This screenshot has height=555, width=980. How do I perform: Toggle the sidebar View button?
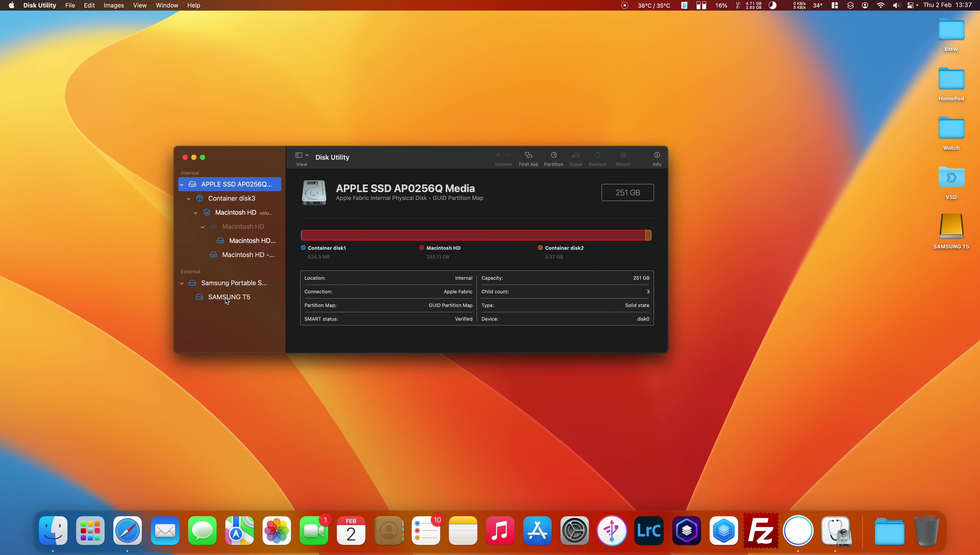(299, 155)
